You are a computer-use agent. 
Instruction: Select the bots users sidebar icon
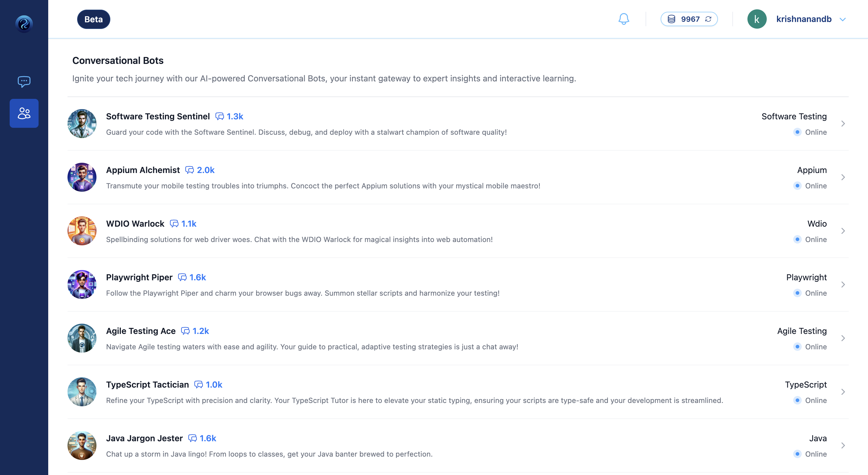tap(24, 113)
